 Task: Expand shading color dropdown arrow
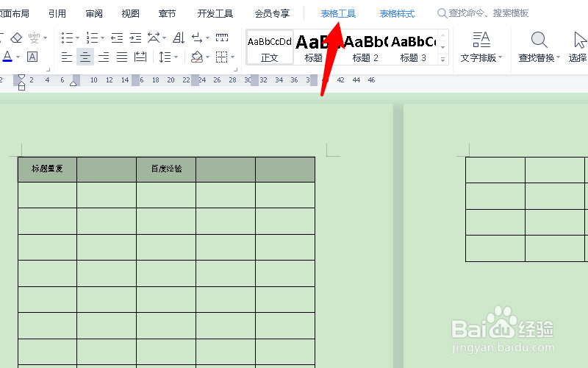coord(208,57)
